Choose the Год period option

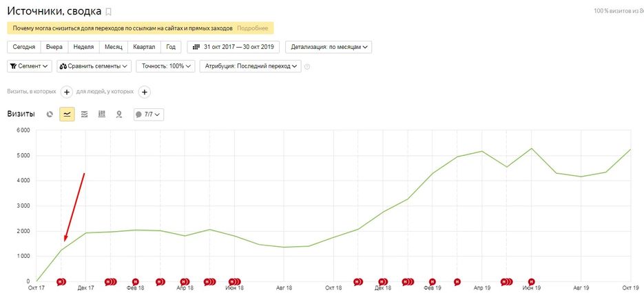[170, 47]
